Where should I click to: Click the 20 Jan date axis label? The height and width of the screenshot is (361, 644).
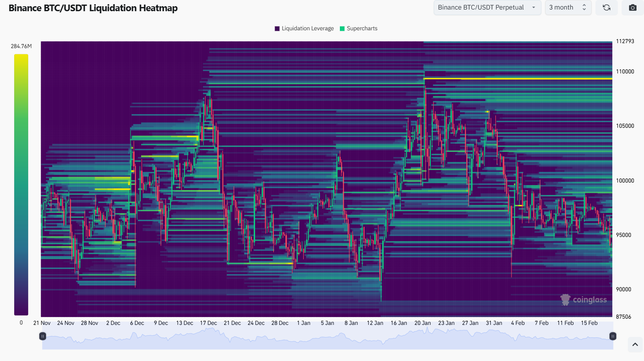pyautogui.click(x=423, y=323)
